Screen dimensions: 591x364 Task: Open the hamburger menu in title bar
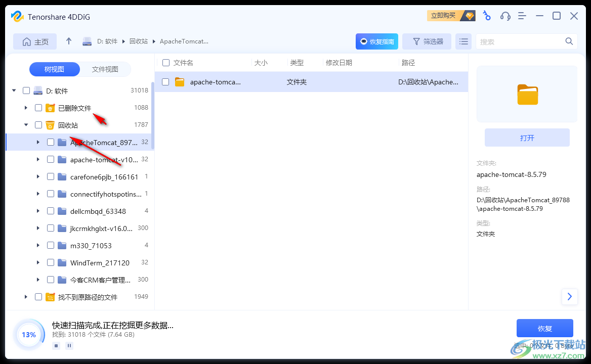point(522,16)
